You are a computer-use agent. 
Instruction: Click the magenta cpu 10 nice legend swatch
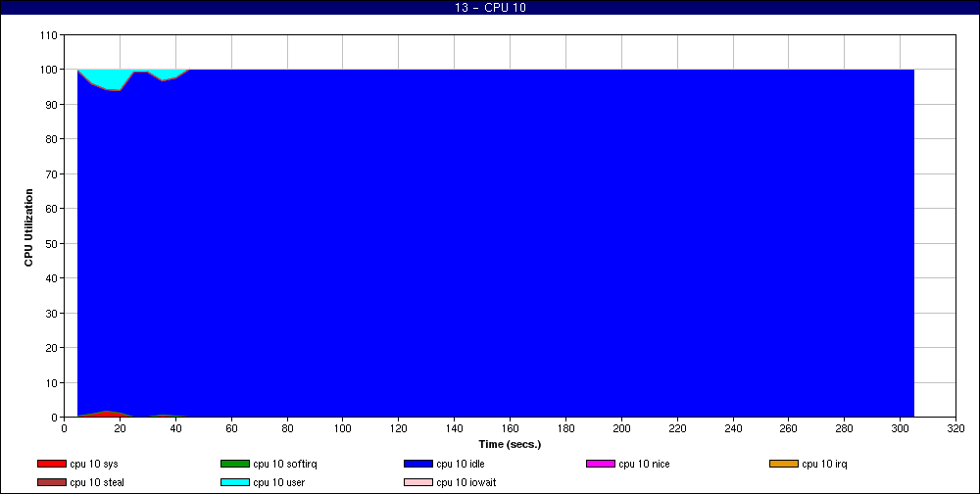click(x=601, y=464)
